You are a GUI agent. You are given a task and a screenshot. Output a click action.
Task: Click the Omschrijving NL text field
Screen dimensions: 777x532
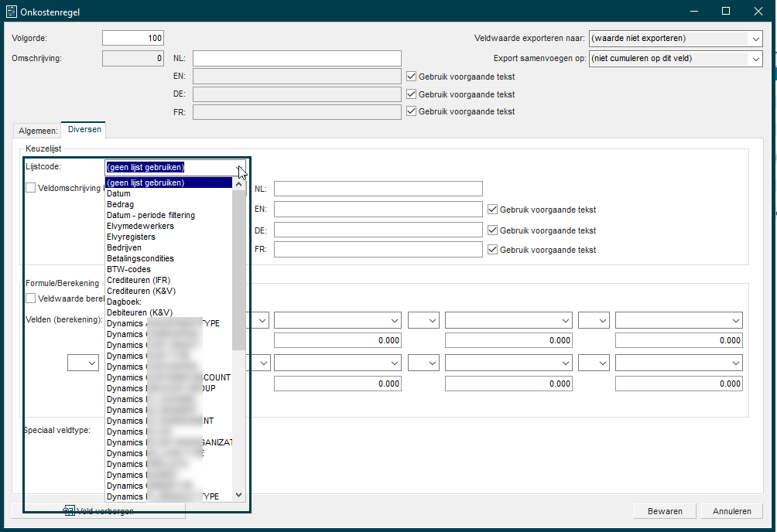click(297, 59)
